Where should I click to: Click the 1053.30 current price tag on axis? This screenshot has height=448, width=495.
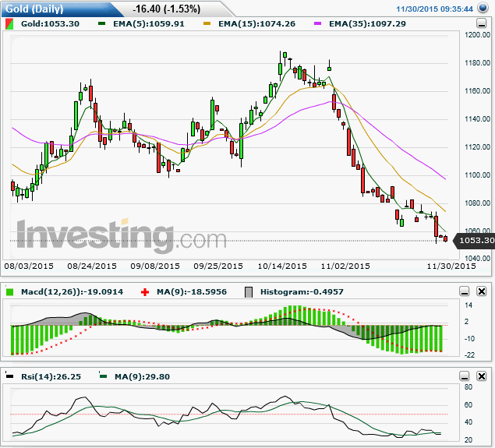tap(475, 241)
